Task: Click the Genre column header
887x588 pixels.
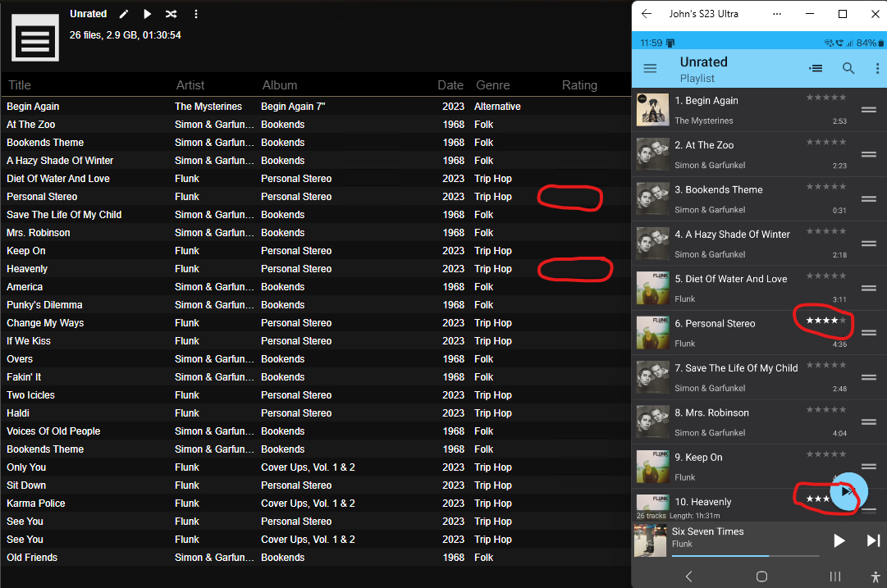Action: point(492,85)
